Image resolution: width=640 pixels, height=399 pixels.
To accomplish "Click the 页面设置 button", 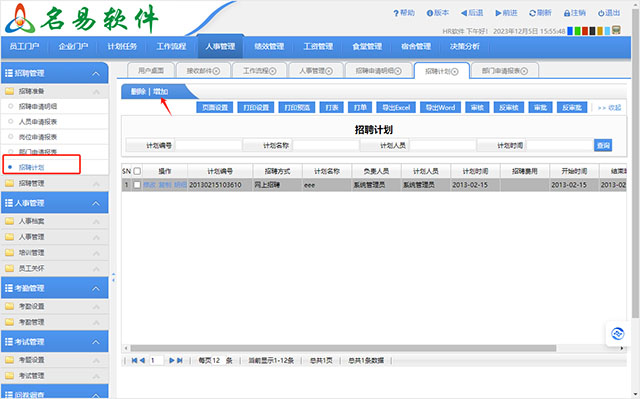I will 215,108.
